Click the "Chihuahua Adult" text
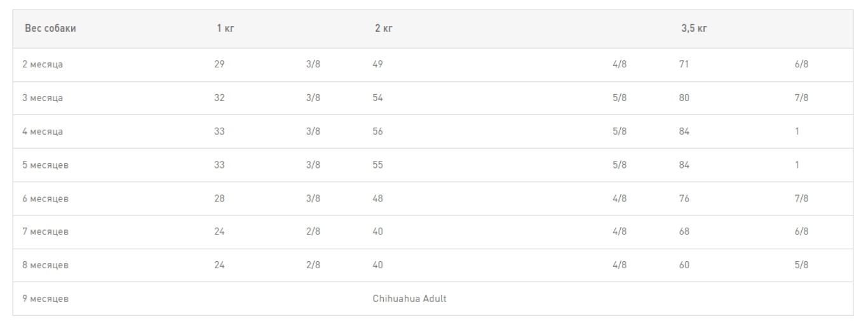Viewport: 868px width, 328px height. [409, 297]
